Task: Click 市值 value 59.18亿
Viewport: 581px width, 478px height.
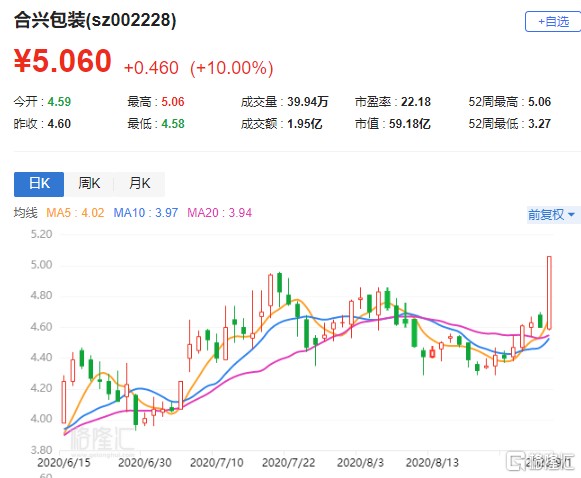Action: pos(409,124)
